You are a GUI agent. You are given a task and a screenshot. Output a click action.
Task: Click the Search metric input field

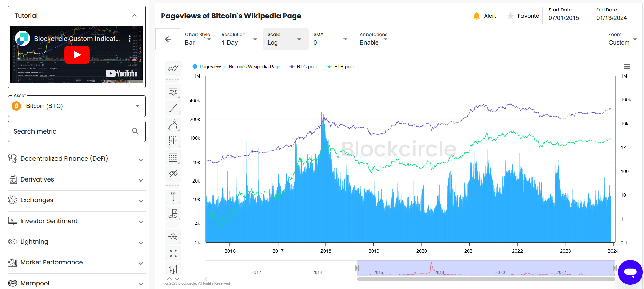click(71, 131)
